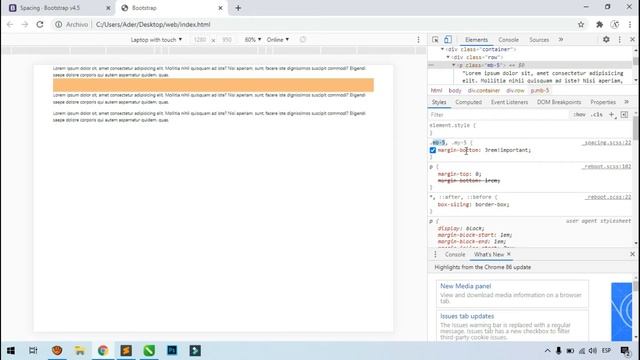The image size is (640, 360).
Task: Uncheck the margin-bottom 3rem property
Action: pos(433,150)
